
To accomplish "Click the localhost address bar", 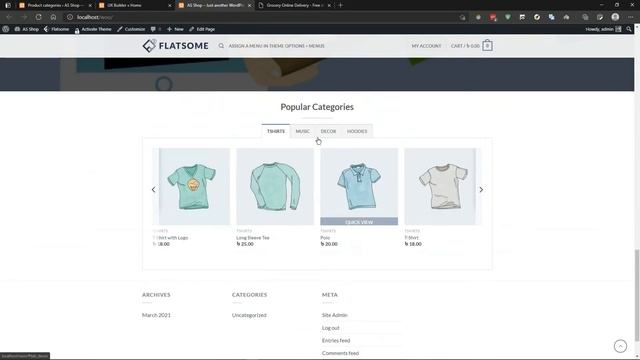I will point(261,17).
